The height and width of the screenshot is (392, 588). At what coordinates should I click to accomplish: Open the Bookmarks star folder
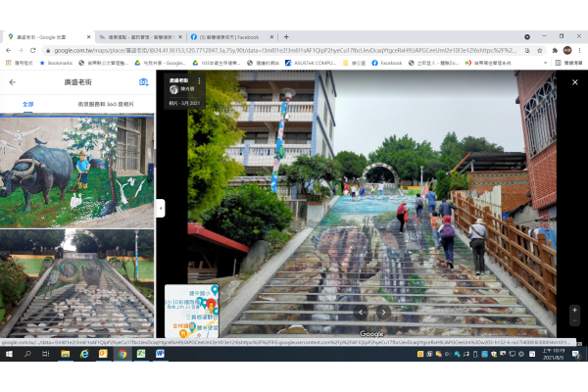[x=56, y=63]
